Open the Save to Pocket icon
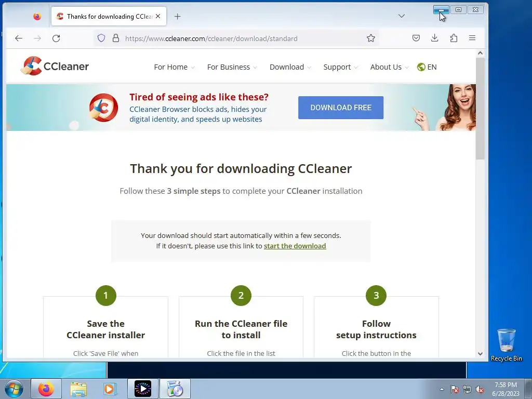The height and width of the screenshot is (399, 532). [416, 38]
